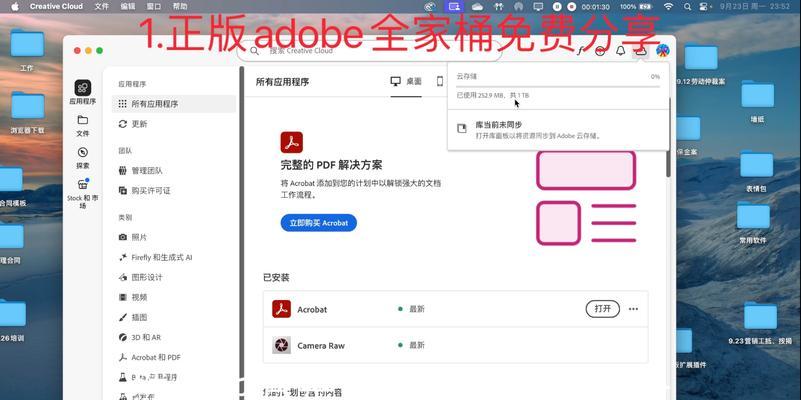Switch to the 桌面 tab
This screenshot has width=801, height=400.
[406, 82]
